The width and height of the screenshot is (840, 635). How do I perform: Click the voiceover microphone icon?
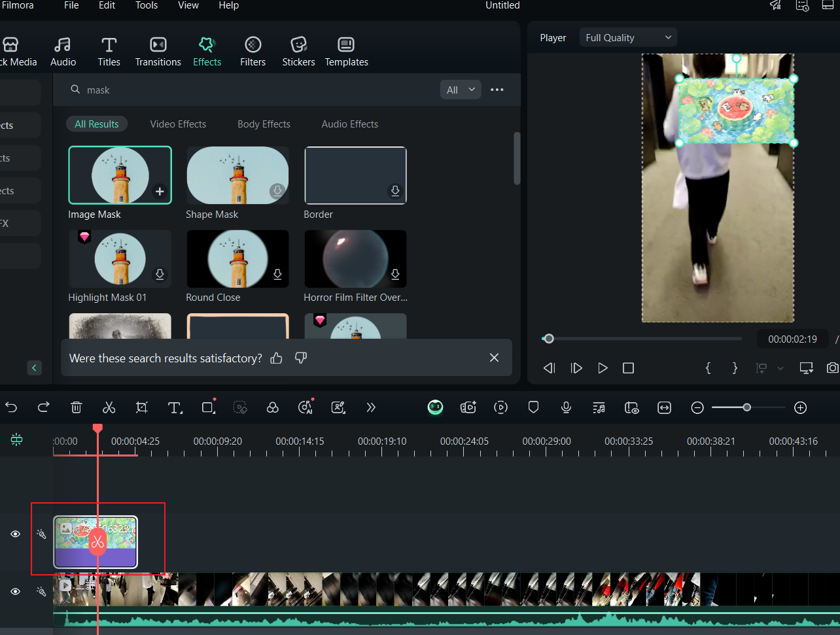(x=566, y=408)
